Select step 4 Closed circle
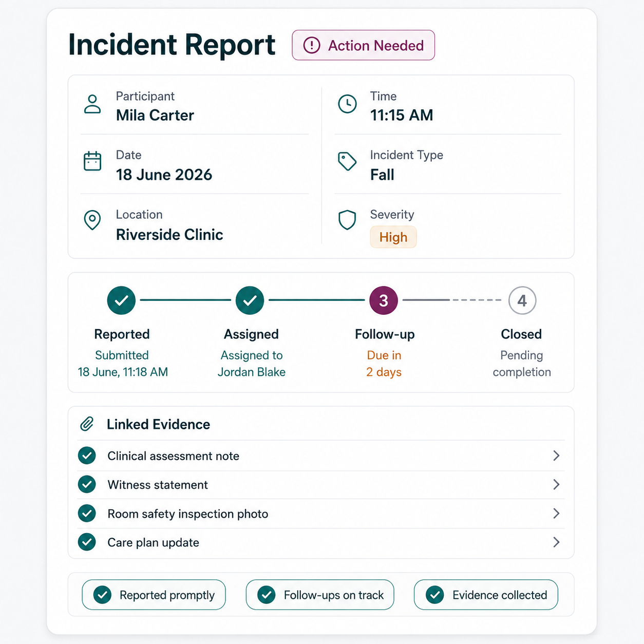 tap(522, 300)
